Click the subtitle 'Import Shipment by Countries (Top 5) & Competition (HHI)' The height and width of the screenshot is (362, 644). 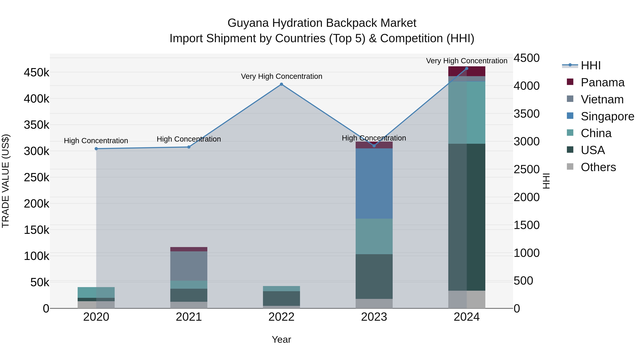[322, 38]
